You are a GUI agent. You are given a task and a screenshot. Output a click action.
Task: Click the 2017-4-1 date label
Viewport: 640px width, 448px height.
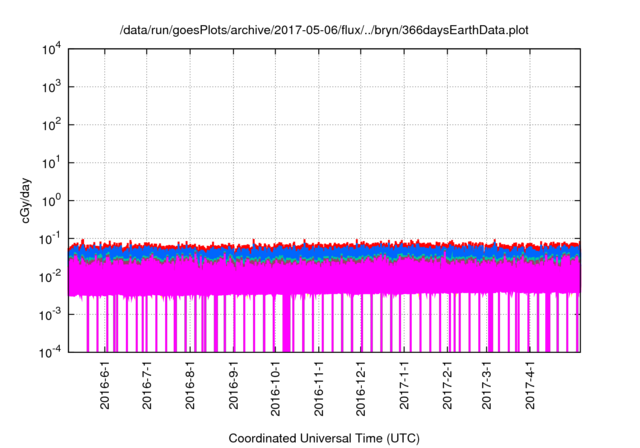pos(529,385)
